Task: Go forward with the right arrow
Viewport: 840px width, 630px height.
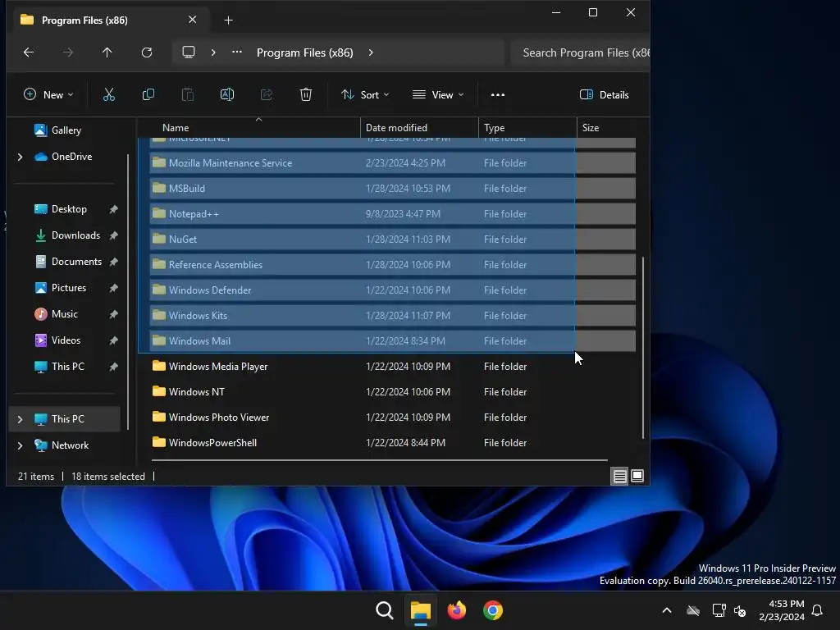Action: (x=67, y=52)
